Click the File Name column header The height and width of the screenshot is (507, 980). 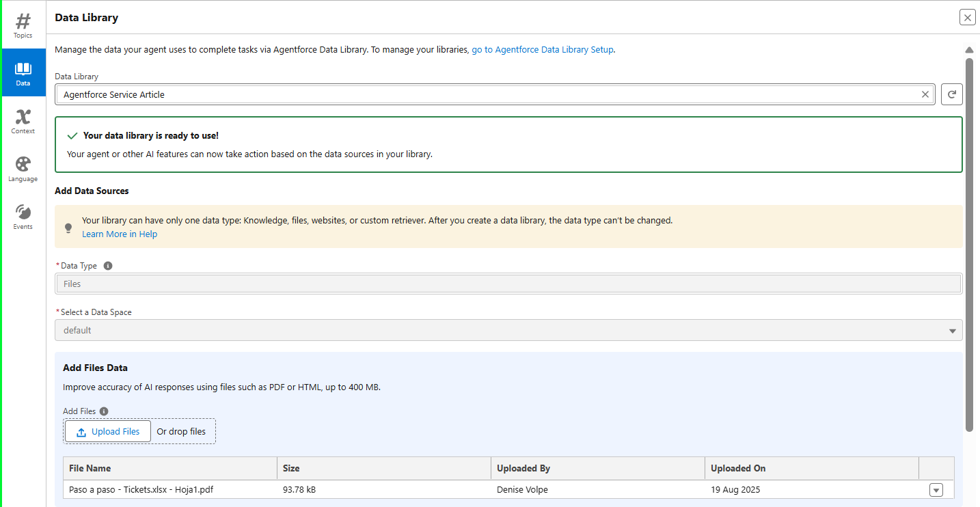click(90, 469)
